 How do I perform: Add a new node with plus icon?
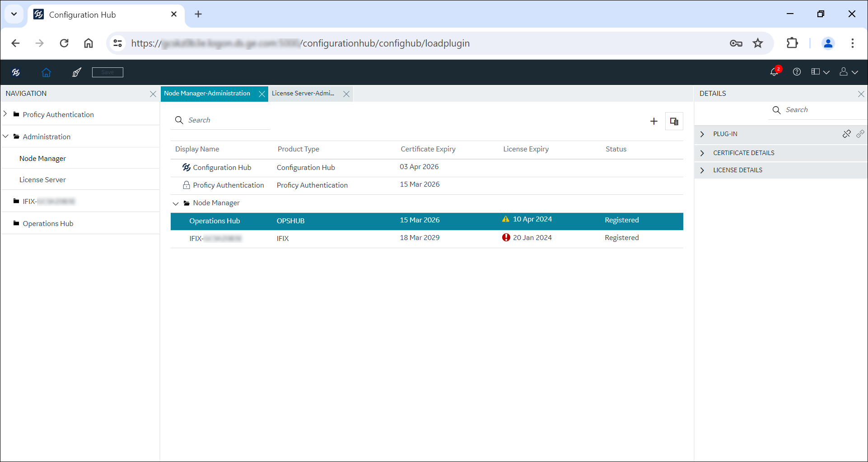pos(653,121)
